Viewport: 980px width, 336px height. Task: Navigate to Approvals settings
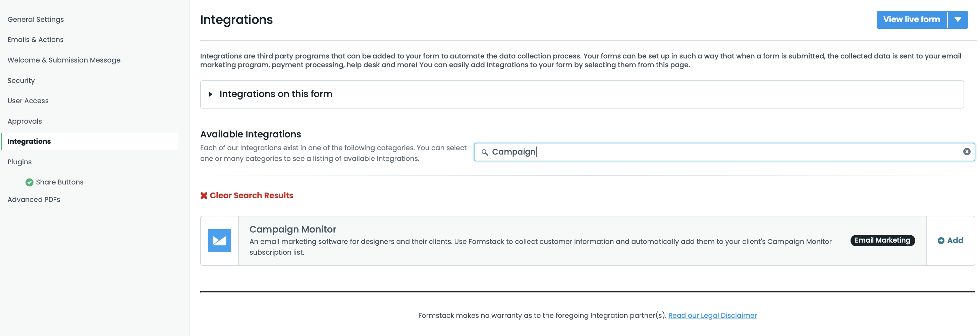[25, 121]
